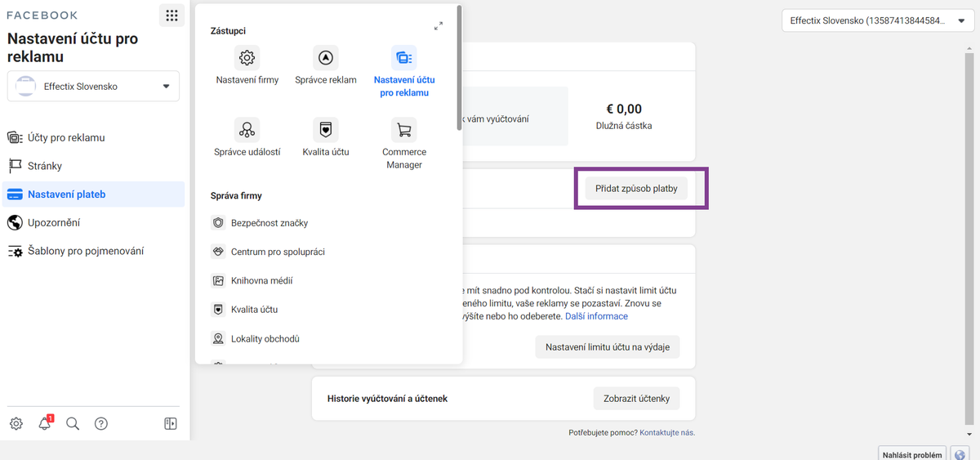Image resolution: width=980 pixels, height=460 pixels.
Task: Go to Stránky in sidebar
Action: click(x=95, y=166)
